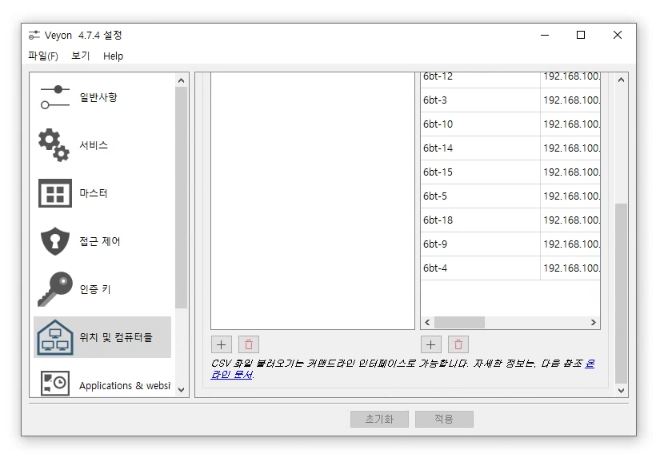
Task: Open the 서비스 gears icon
Action: 54,145
